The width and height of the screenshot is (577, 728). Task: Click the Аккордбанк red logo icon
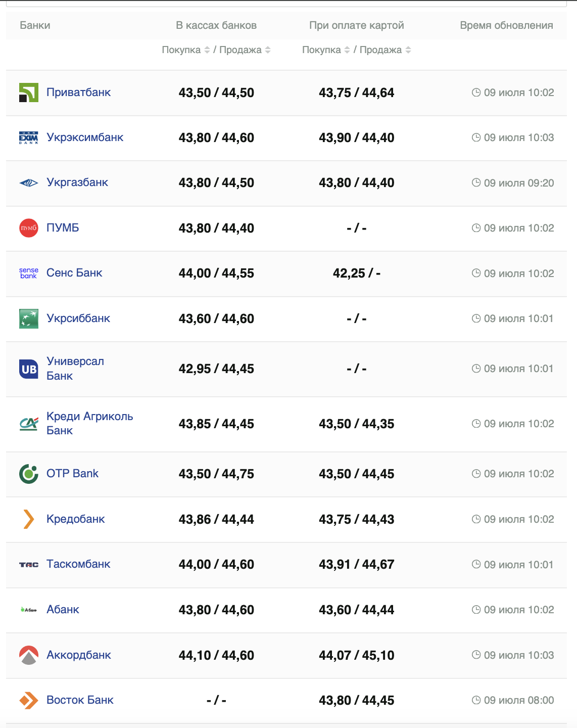point(29,655)
